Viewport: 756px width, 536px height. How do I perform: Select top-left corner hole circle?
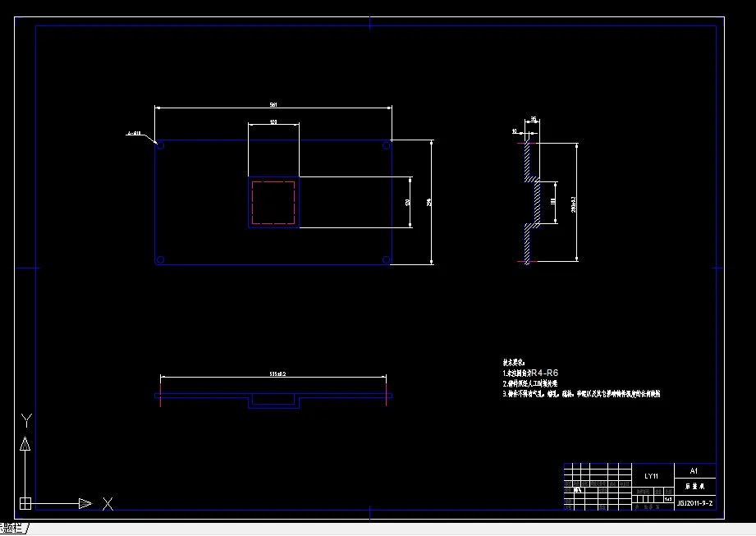[x=161, y=145]
